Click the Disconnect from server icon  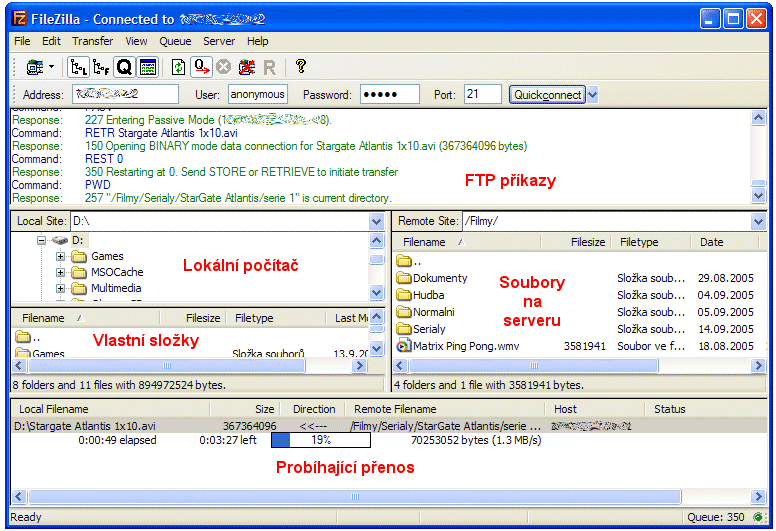pos(246,67)
